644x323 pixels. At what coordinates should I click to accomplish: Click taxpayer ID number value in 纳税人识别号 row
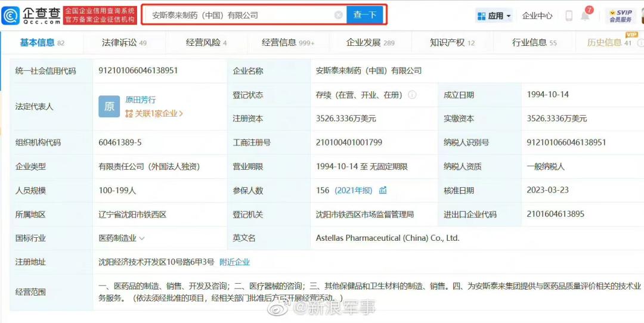tap(566, 142)
